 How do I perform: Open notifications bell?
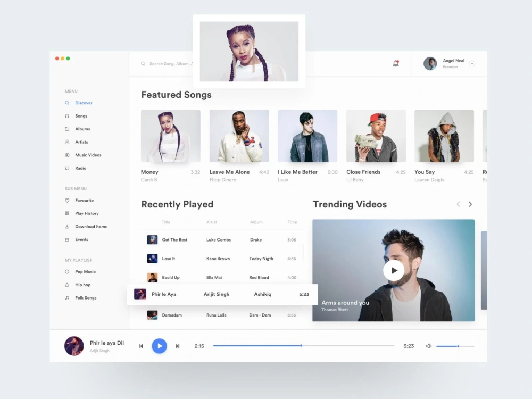[x=396, y=63]
